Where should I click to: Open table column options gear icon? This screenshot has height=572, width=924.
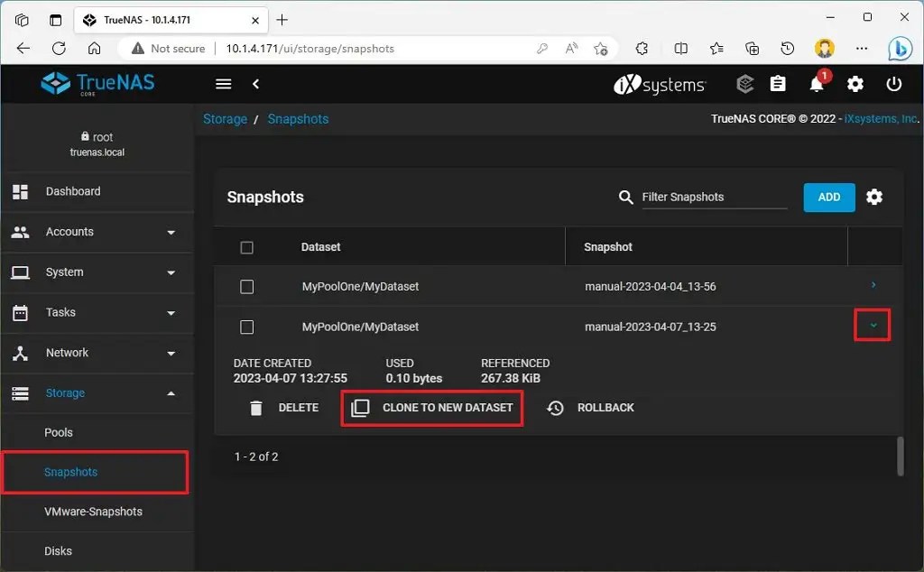coord(873,197)
